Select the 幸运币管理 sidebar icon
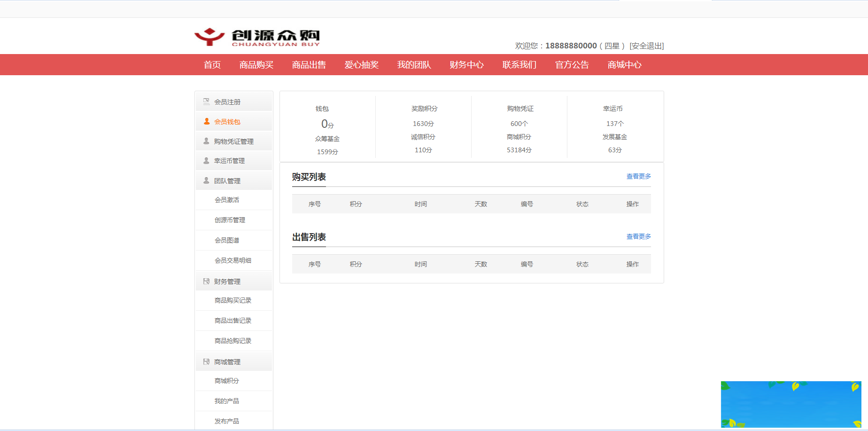 pos(206,160)
